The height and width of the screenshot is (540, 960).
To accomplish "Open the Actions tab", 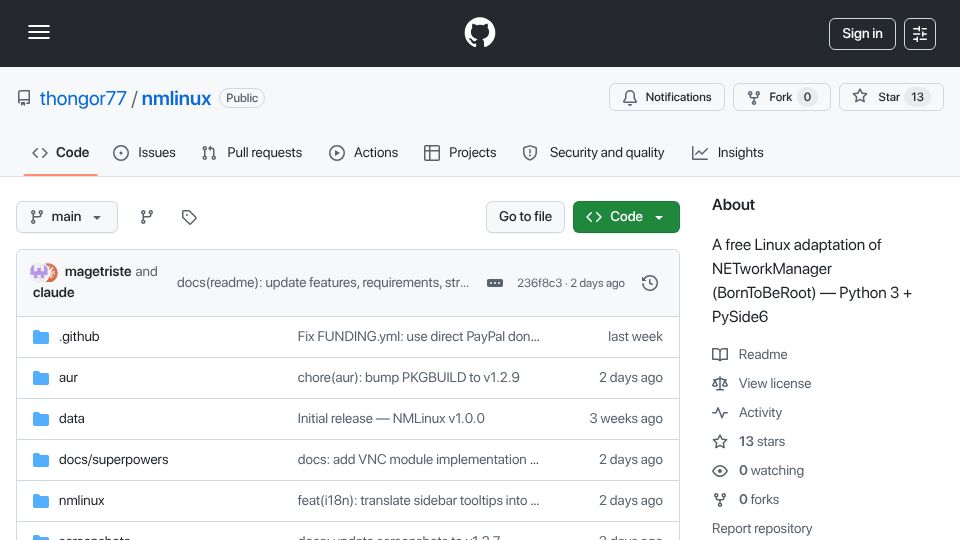I will pos(364,152).
